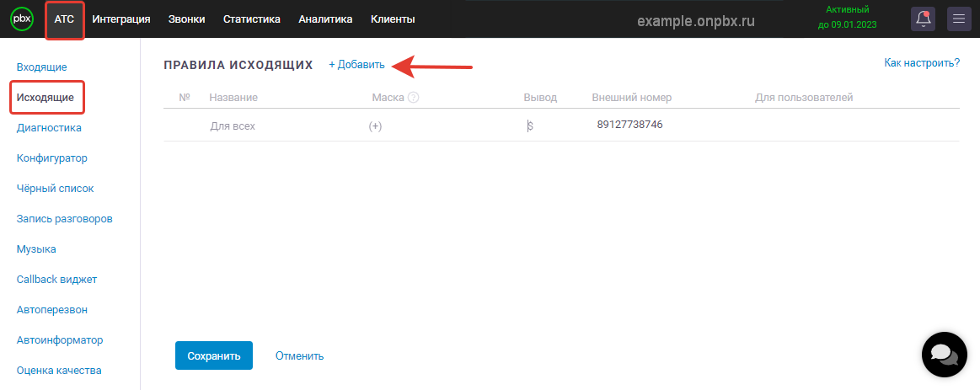
Task: Open Автоперезвон section
Action: click(52, 309)
